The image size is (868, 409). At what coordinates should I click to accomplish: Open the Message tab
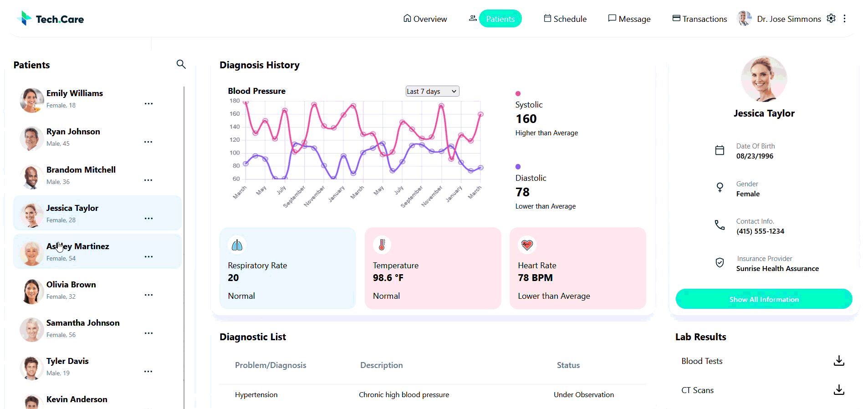(x=629, y=19)
